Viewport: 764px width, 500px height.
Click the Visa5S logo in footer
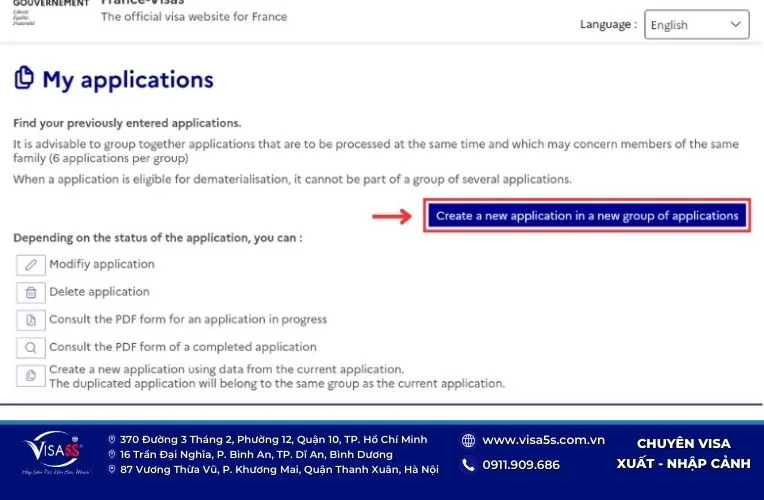tap(54, 453)
